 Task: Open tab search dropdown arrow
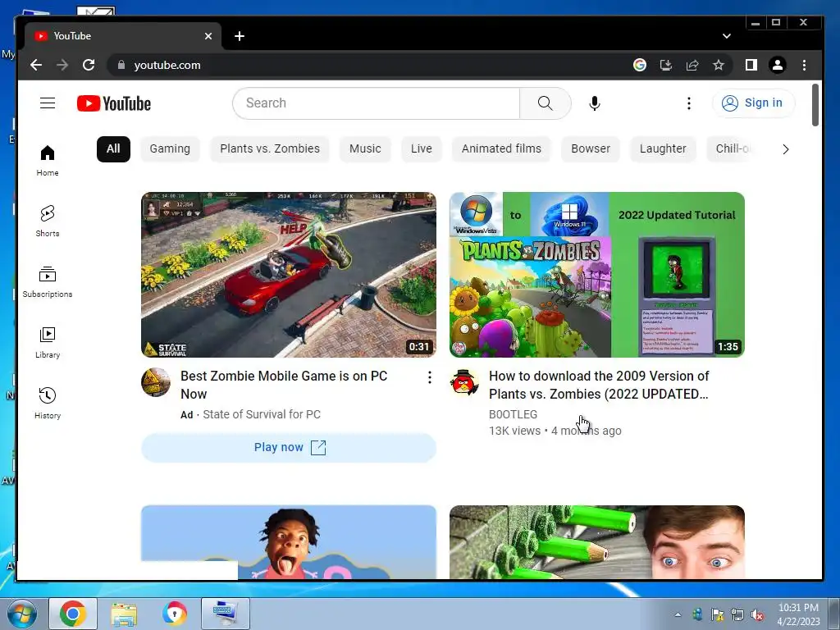[727, 36]
